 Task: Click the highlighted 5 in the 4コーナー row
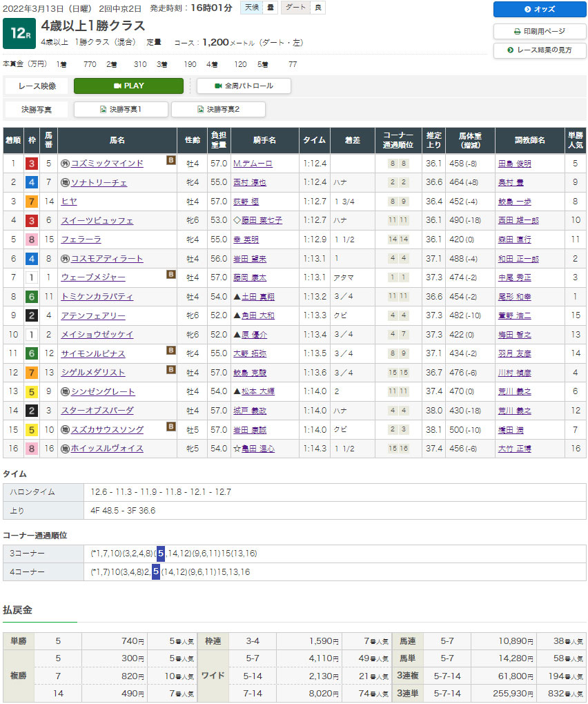(x=156, y=572)
